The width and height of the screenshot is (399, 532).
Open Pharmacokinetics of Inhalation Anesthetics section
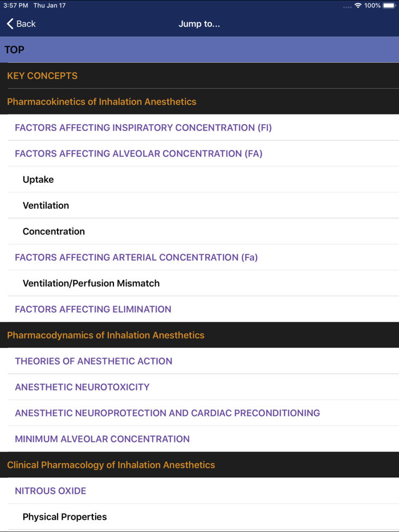click(x=199, y=101)
